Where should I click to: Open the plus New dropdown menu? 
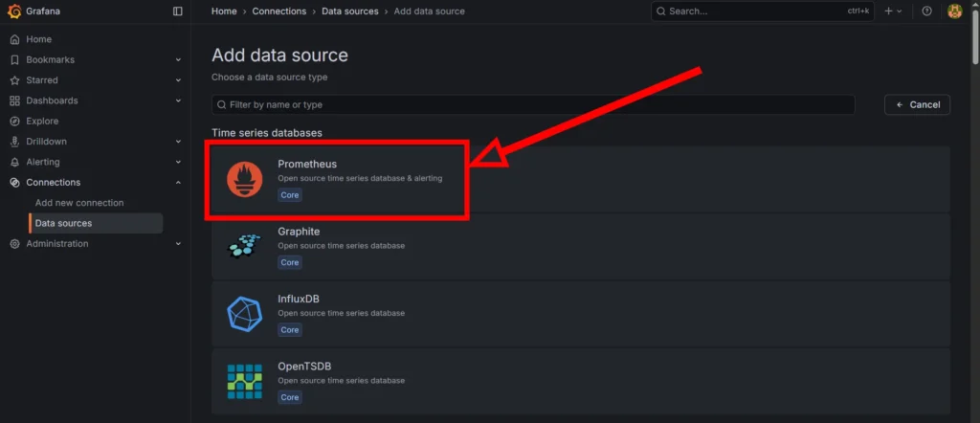(893, 11)
